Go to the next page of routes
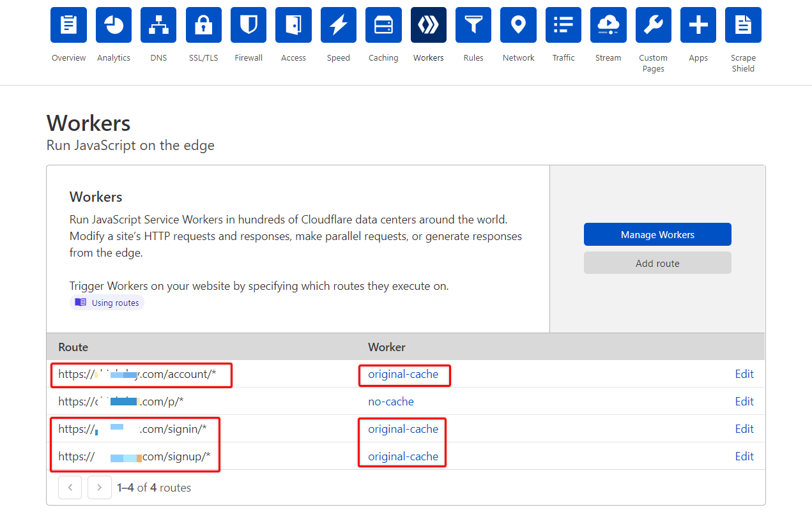 click(x=100, y=488)
